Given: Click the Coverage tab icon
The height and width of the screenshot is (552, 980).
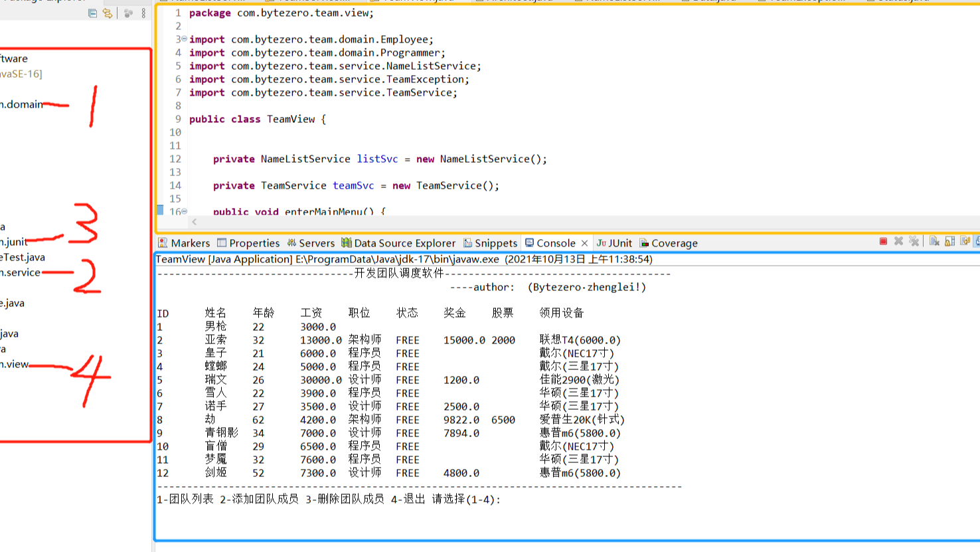Looking at the screenshot, I should coord(644,243).
